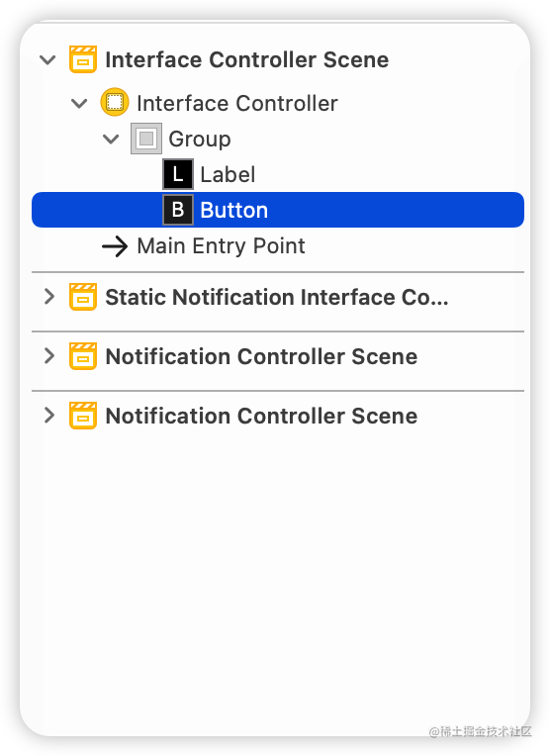
Task: Select the highlighted Button row text
Action: pyautogui.click(x=233, y=210)
